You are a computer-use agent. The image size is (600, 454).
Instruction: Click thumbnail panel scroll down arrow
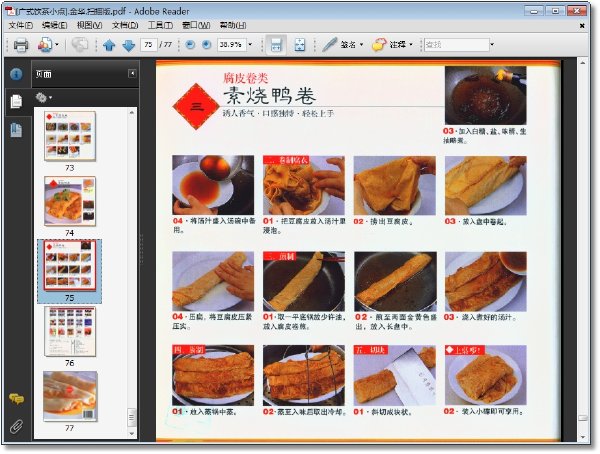(x=131, y=434)
